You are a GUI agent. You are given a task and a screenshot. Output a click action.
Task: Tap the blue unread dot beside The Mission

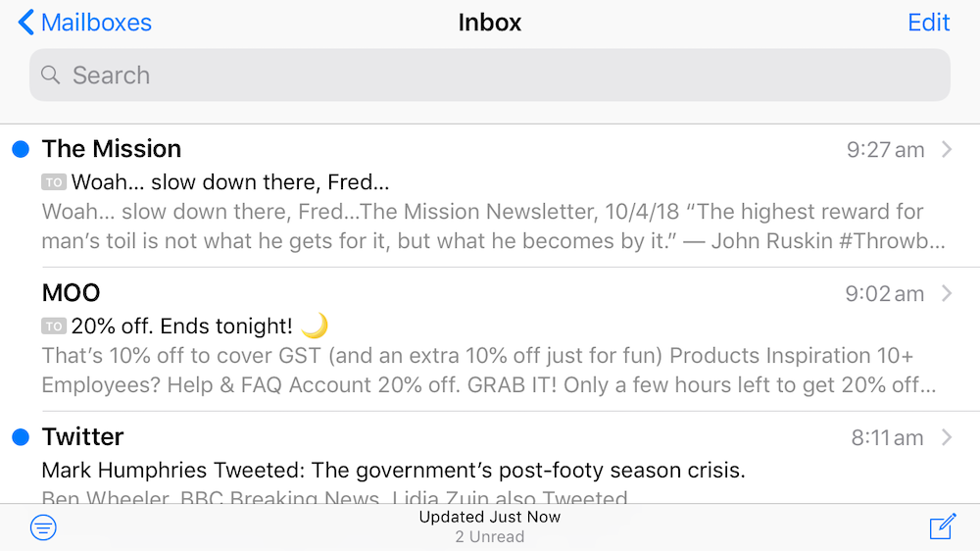[21, 149]
